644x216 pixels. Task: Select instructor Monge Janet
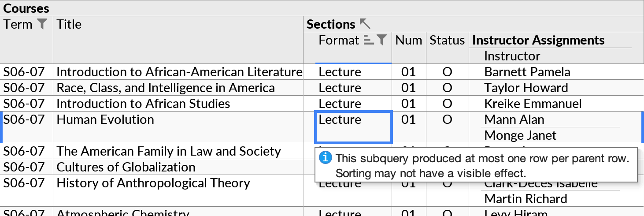click(520, 135)
